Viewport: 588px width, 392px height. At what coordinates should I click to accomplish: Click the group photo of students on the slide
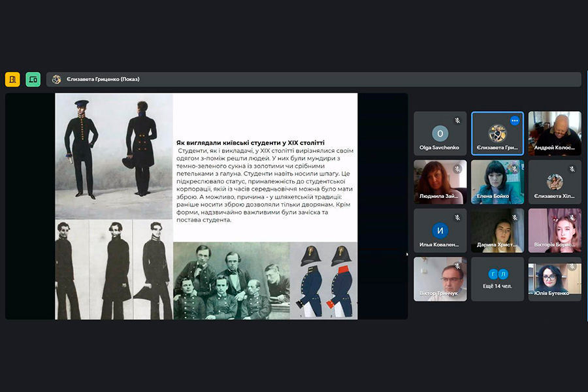(231, 281)
